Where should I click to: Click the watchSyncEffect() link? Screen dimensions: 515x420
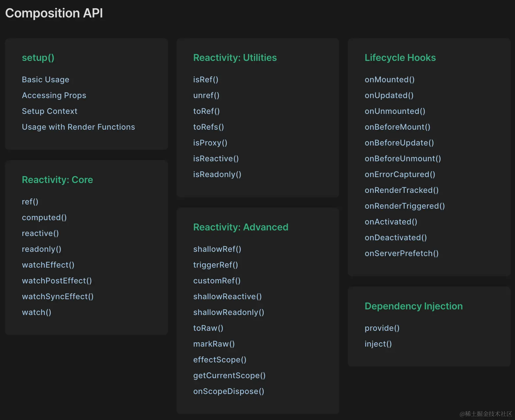coord(58,297)
